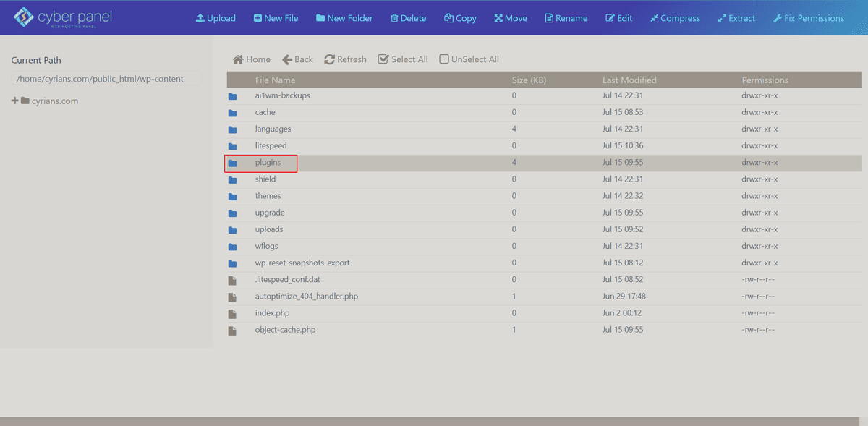The image size is (868, 426).
Task: Click the Cyber Panel logo
Action: (x=63, y=17)
